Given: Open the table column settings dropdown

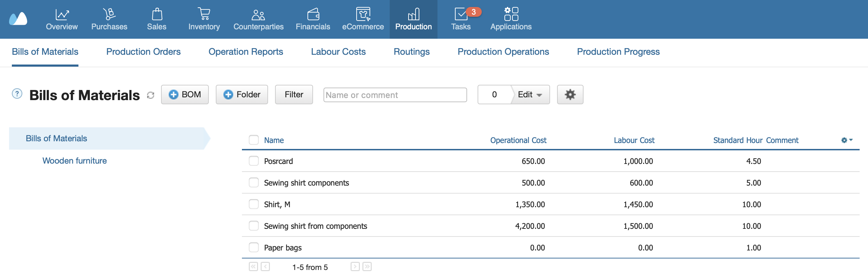Looking at the screenshot, I should 846,140.
